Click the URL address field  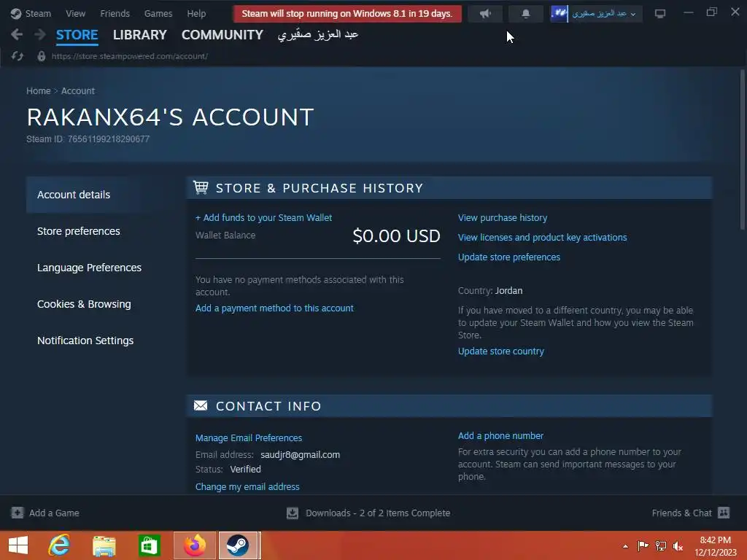coord(129,56)
